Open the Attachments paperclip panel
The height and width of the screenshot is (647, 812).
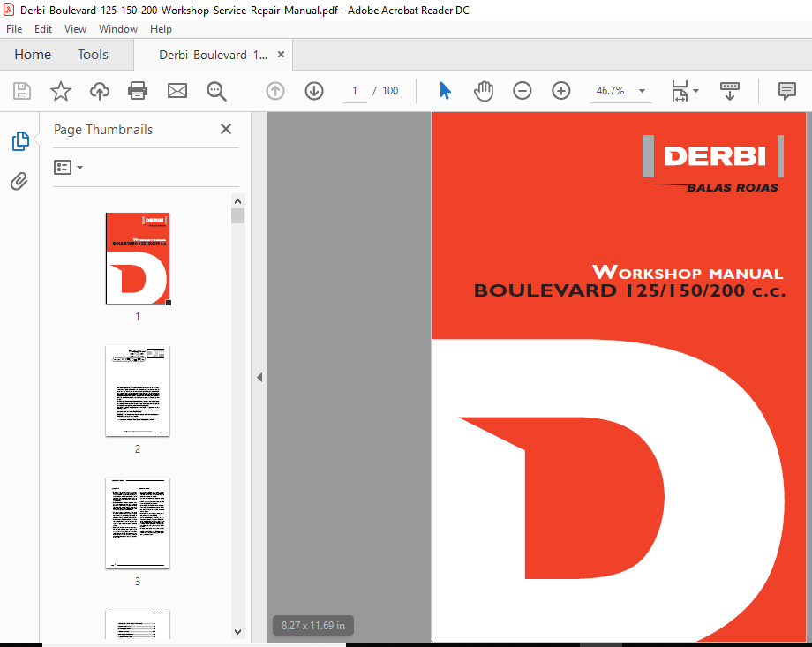pyautogui.click(x=19, y=181)
